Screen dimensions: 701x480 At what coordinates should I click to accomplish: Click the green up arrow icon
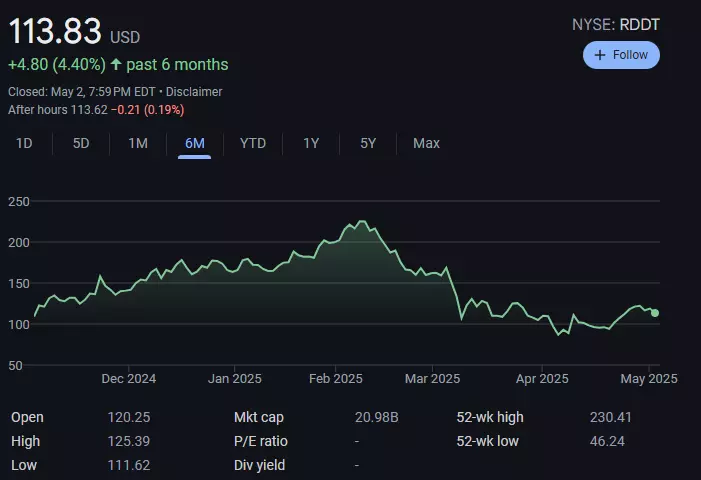point(116,64)
